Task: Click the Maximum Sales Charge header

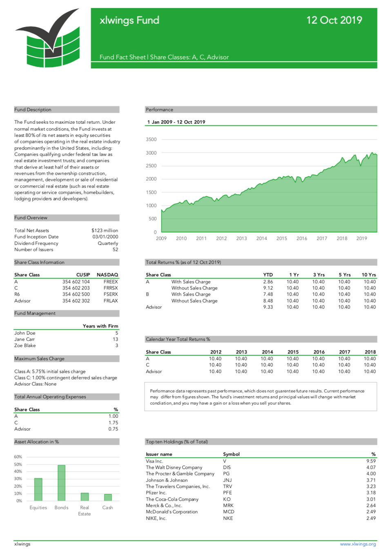Action: [67, 359]
